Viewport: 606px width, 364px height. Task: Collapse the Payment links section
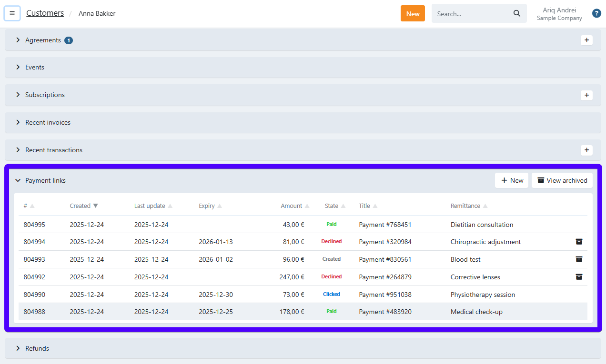[45, 181]
